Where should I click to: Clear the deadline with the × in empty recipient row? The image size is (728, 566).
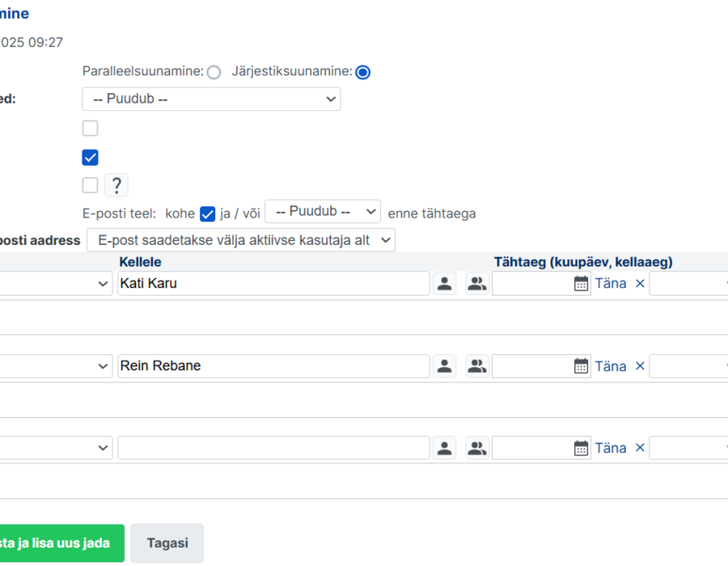pos(640,448)
